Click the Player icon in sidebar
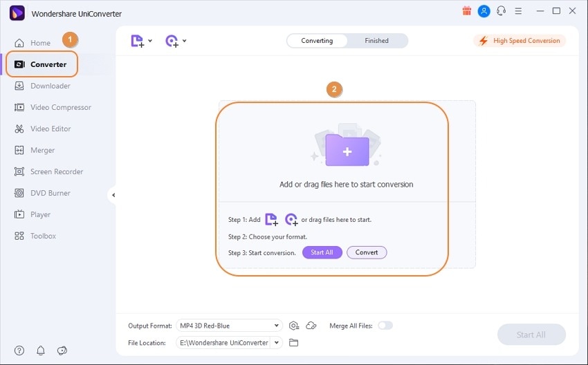Image resolution: width=588 pixels, height=365 pixels. tap(19, 214)
